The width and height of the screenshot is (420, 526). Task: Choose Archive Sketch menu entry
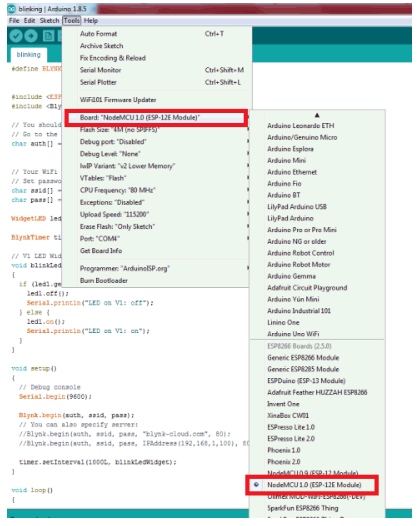156,46
